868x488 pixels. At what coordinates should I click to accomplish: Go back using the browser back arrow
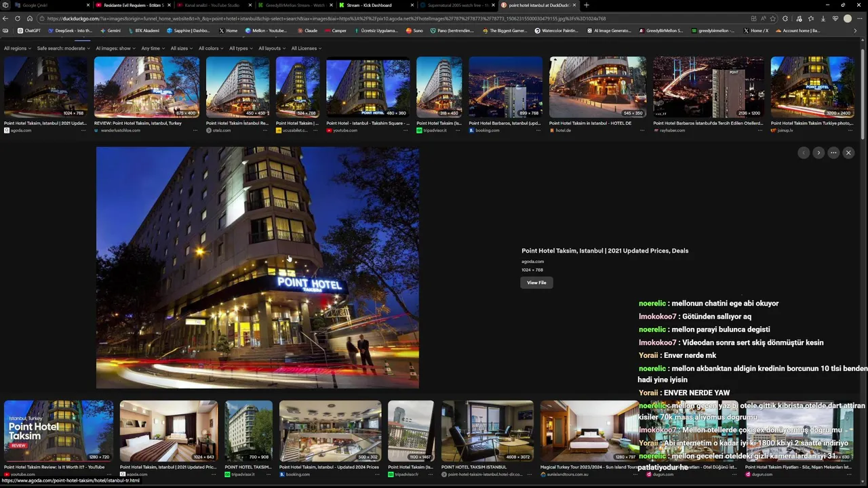(x=6, y=18)
